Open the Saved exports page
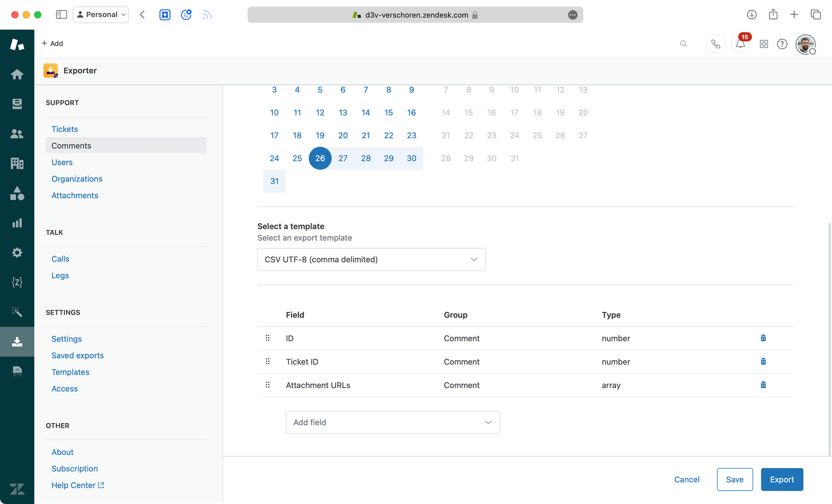Viewport: 832px width, 504px height. (x=77, y=356)
